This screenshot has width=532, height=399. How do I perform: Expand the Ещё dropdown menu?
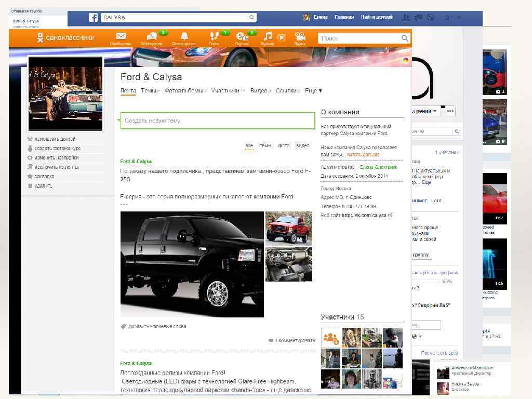[x=313, y=91]
